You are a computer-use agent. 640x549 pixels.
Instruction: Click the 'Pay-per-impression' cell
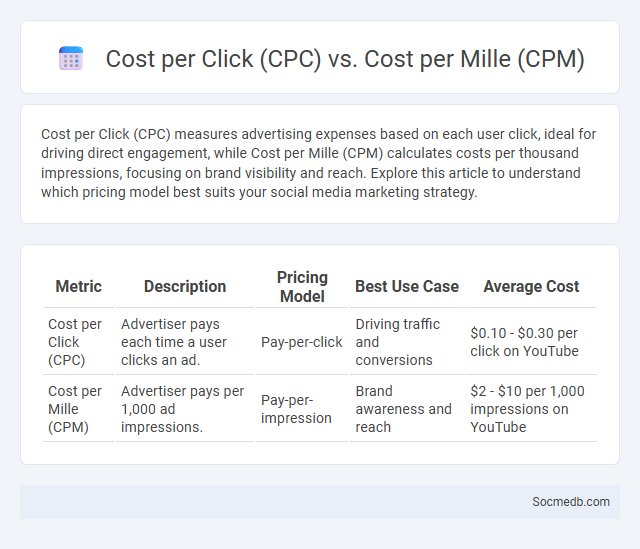click(302, 409)
